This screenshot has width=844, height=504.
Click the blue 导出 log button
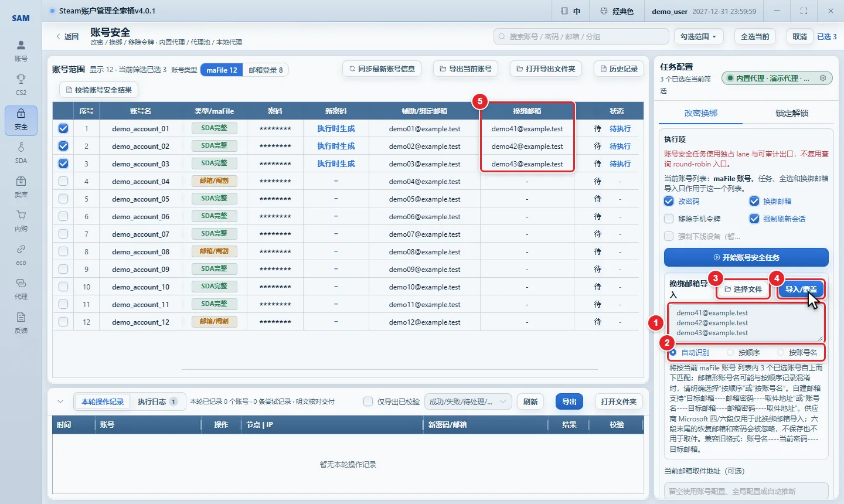click(569, 401)
